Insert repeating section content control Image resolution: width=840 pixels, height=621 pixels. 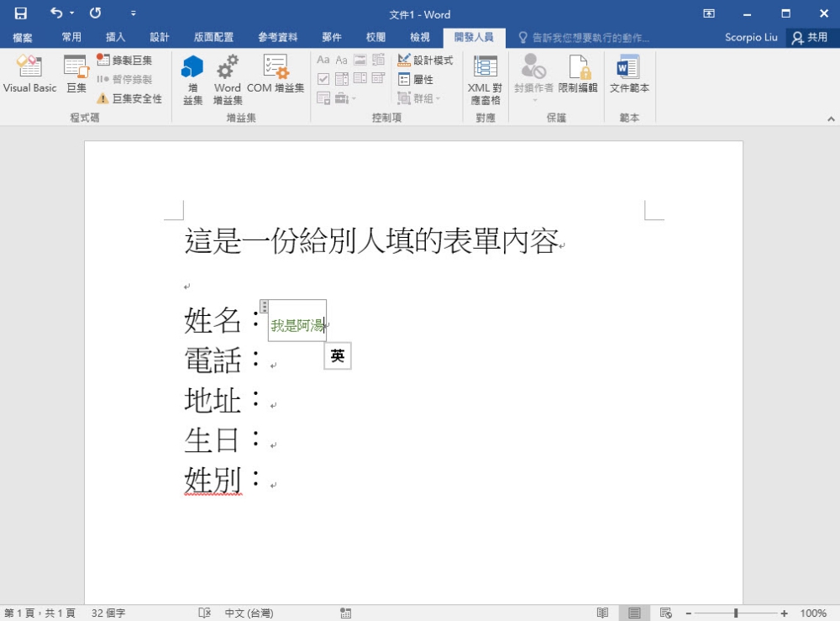pos(323,98)
